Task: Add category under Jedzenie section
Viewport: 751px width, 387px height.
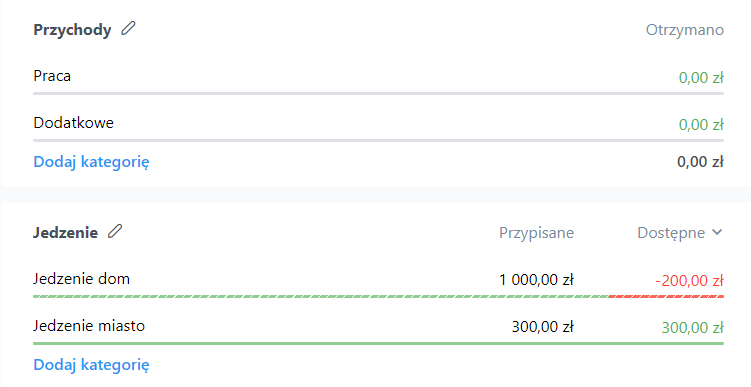Action: (x=91, y=365)
